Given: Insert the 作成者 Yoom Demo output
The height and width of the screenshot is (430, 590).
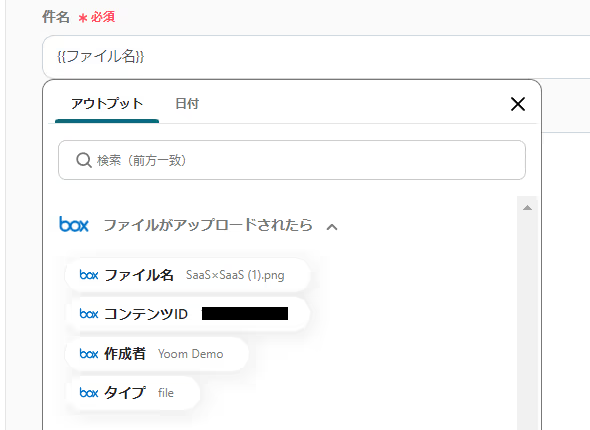Looking at the screenshot, I should (x=157, y=354).
